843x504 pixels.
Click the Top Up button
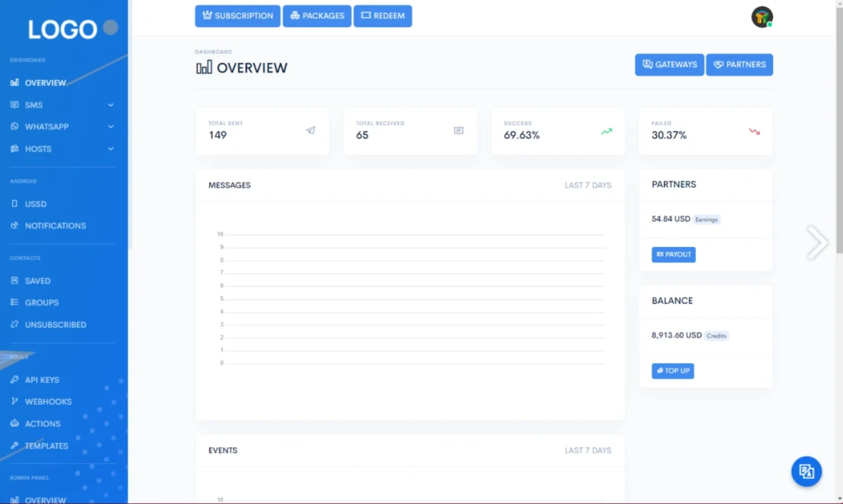pos(672,371)
